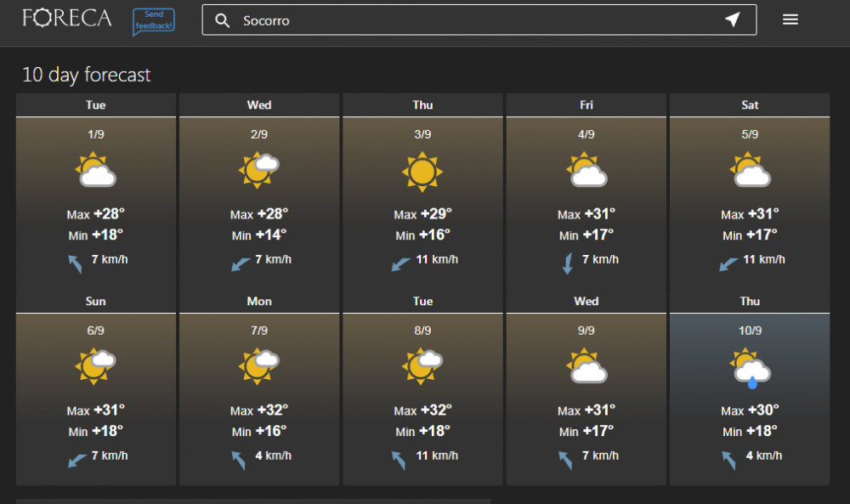Click the search magnifier icon
Viewport: 850px width, 504px height.
(223, 20)
